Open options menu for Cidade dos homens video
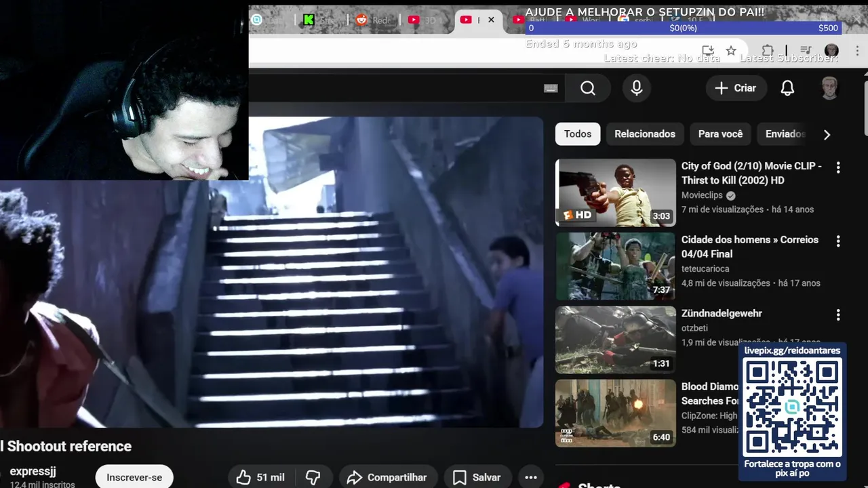Screen dimensions: 868x488 [x=838, y=241]
